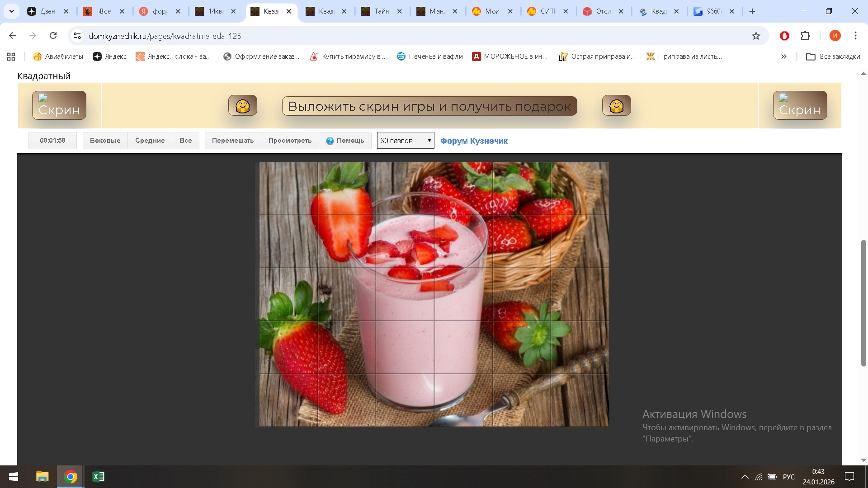Click the right hugging emoji icon

coord(616,106)
